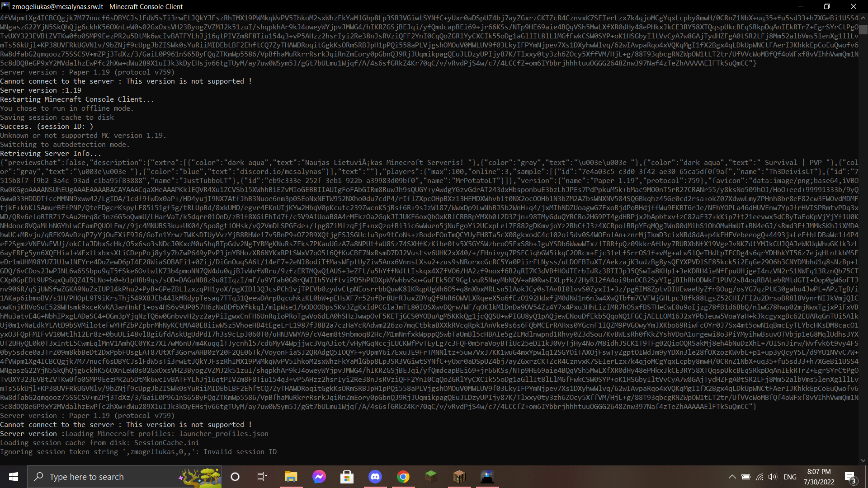This screenshot has width=868, height=488.
Task: Open File Explorer from the taskbar
Action: click(x=291, y=477)
